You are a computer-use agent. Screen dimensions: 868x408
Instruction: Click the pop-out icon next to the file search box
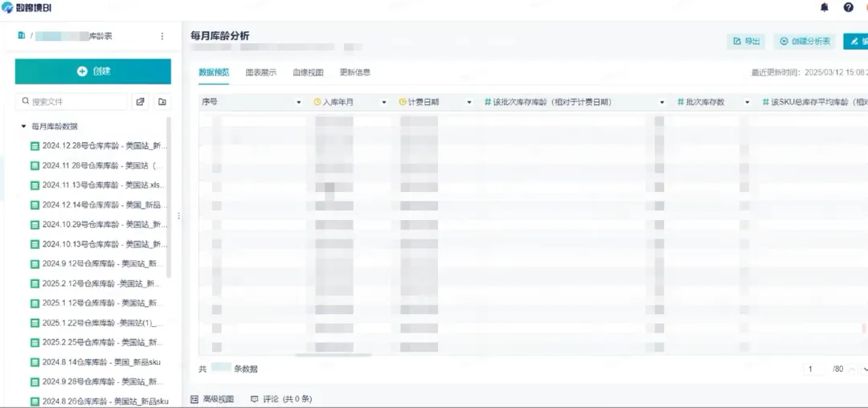tap(141, 102)
